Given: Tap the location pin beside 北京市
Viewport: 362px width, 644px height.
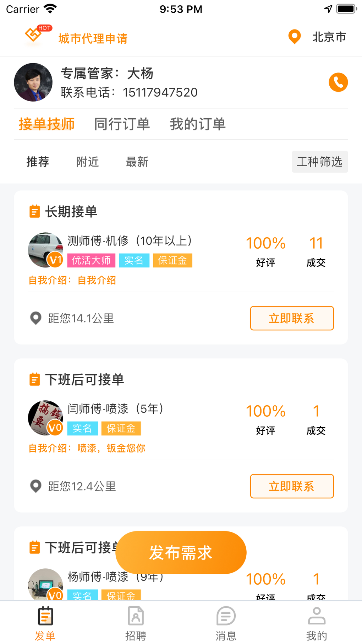Looking at the screenshot, I should tap(294, 37).
